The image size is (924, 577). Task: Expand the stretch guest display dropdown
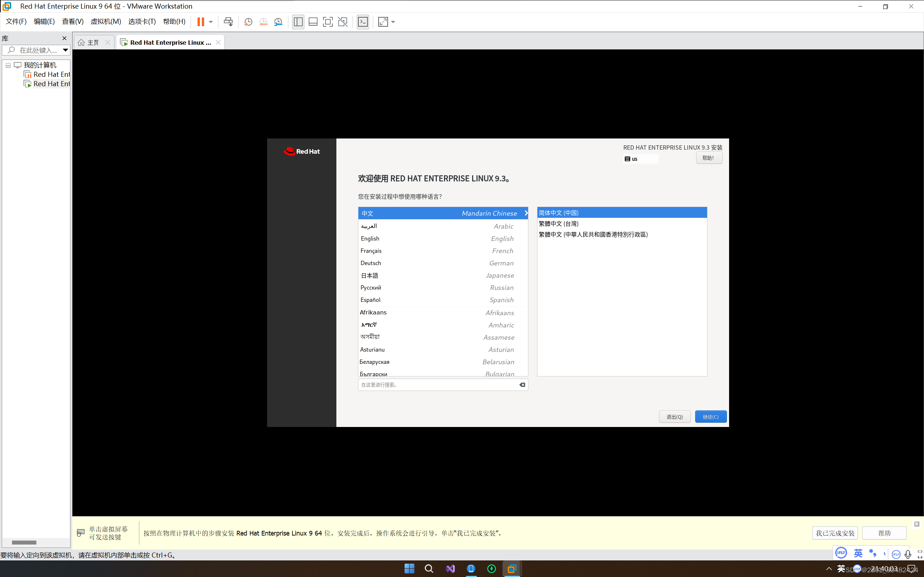click(393, 22)
